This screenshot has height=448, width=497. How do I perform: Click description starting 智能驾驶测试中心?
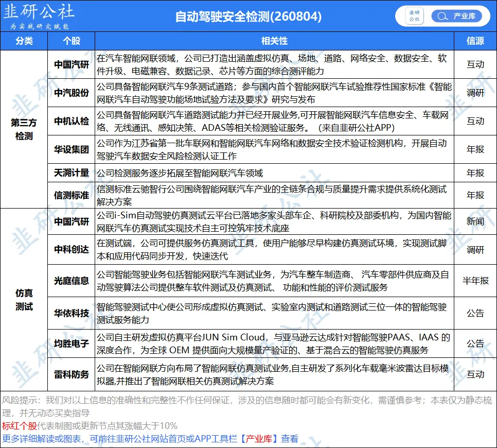coord(275,313)
